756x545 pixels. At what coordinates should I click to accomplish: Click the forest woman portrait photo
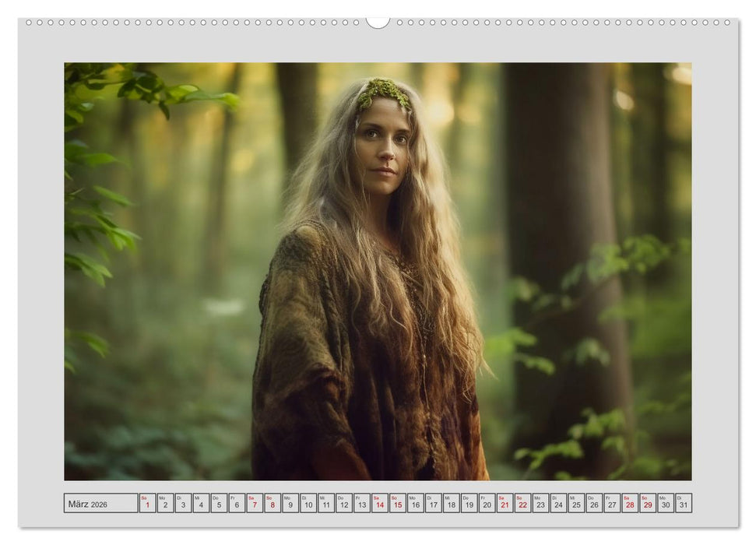378,271
